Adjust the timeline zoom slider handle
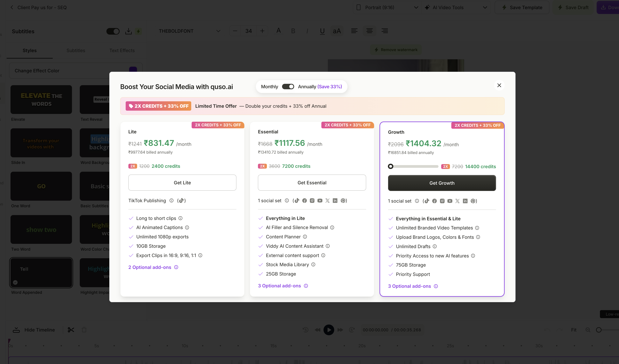The width and height of the screenshot is (619, 364). point(599,330)
